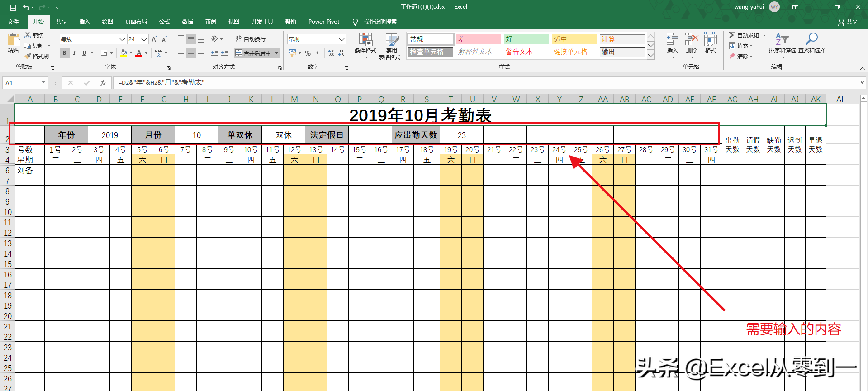Switch to the Power Pivot tab
The width and height of the screenshot is (868, 391).
click(324, 22)
